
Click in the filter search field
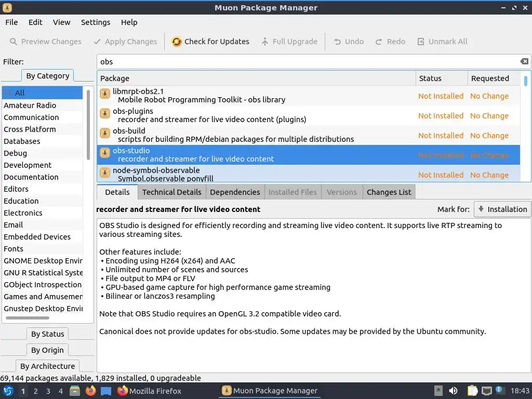click(x=309, y=62)
